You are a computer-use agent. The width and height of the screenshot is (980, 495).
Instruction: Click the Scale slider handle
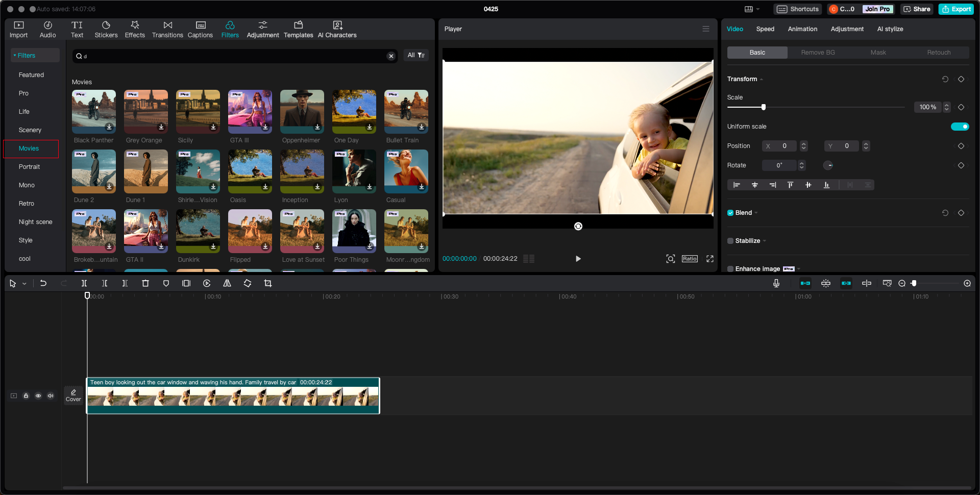coord(764,107)
